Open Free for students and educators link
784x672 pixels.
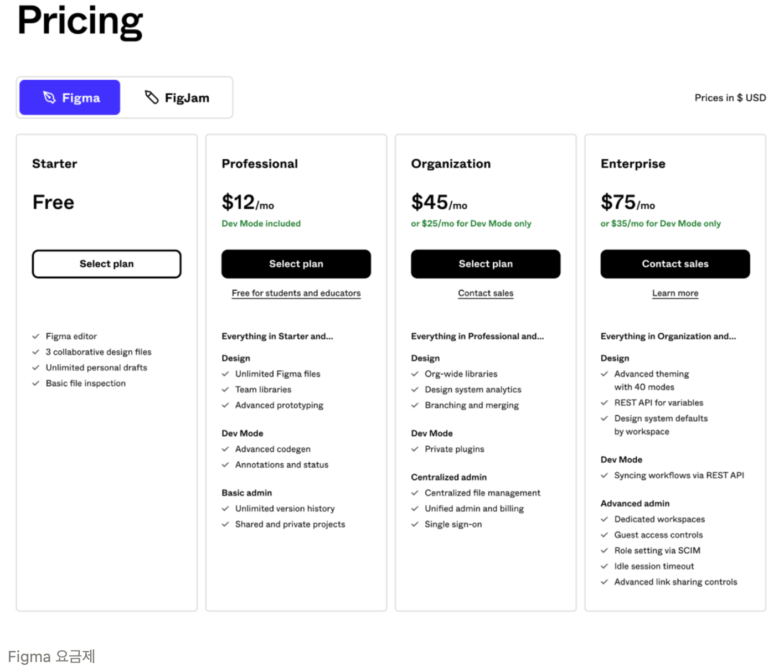pos(296,293)
